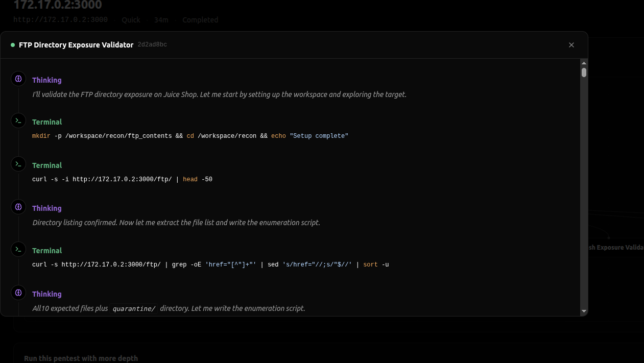
Task: Click the terminal icon beside the mkdir command
Action: tap(18, 120)
